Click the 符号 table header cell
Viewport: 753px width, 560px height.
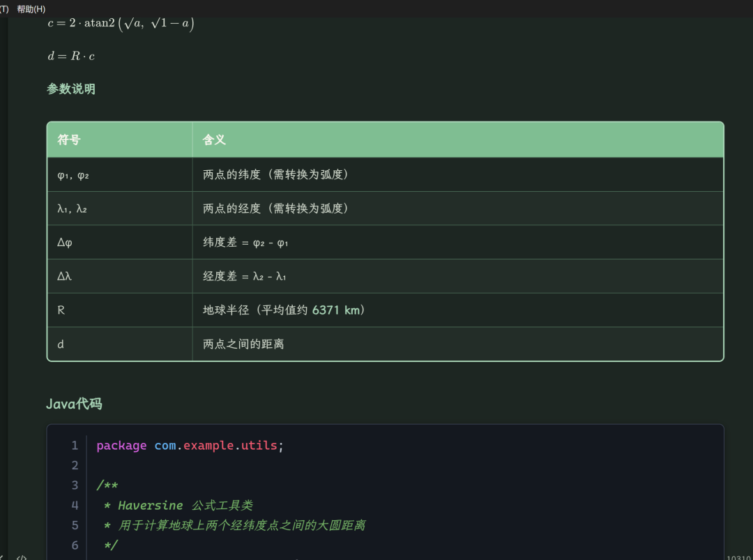(x=120, y=139)
